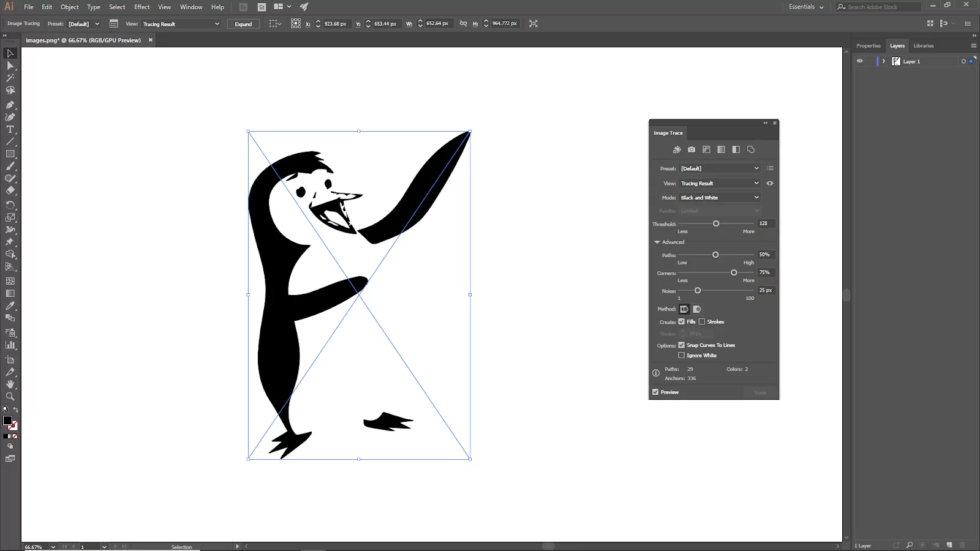The width and height of the screenshot is (980, 551).
Task: Open the zoom level dropdown at bottom
Action: tap(53, 547)
